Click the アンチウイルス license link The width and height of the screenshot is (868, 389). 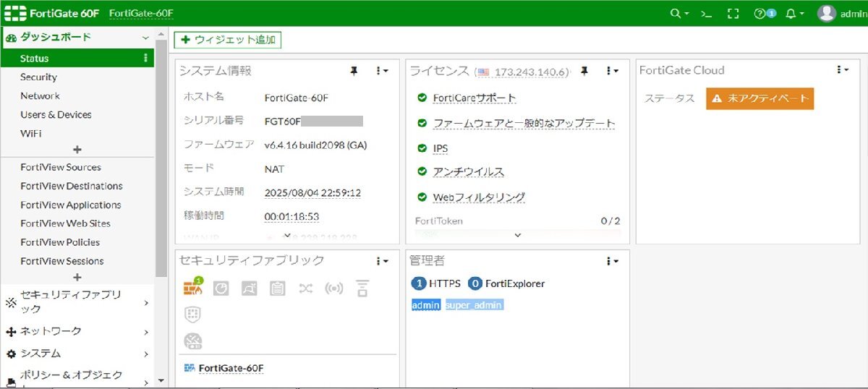click(469, 172)
